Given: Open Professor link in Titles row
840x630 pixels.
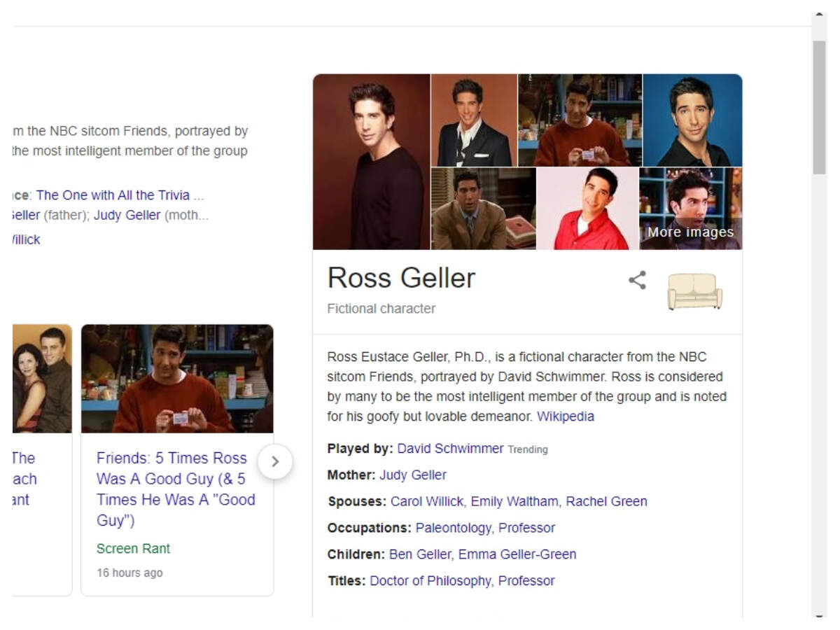Looking at the screenshot, I should [x=526, y=581].
